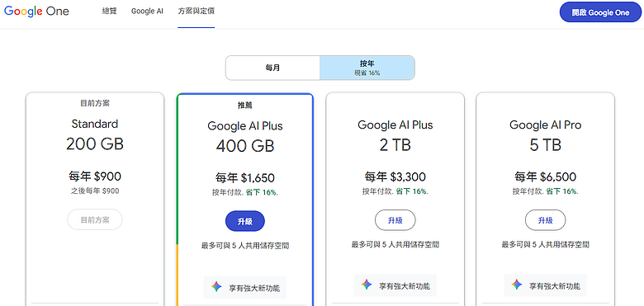Click 升級 for Google AI Plus 2 TB
644x306 pixels.
[x=395, y=220]
